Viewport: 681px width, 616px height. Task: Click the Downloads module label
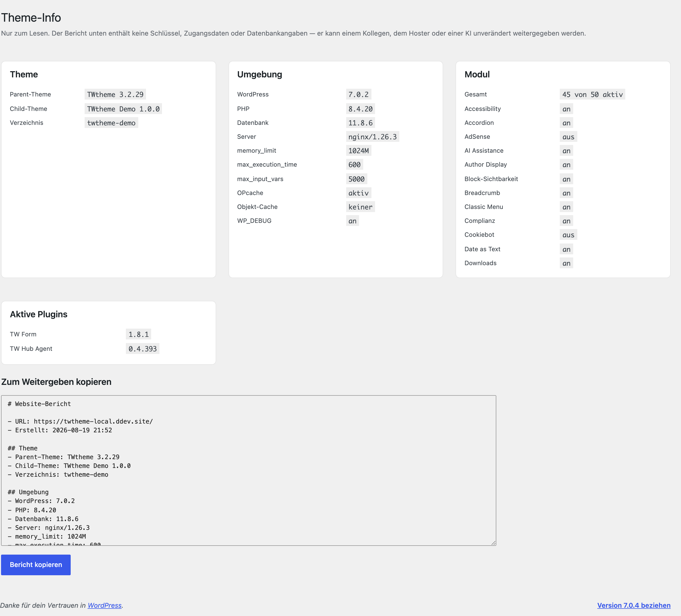point(480,263)
